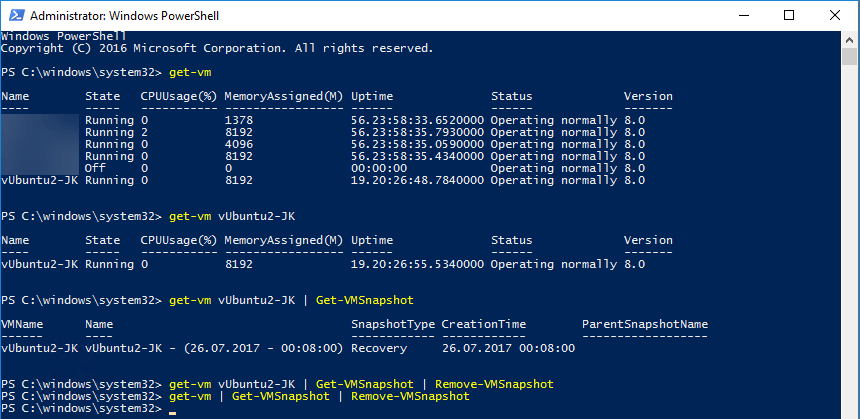Click uptime '19.20:26:48.7840000'

coord(417,180)
